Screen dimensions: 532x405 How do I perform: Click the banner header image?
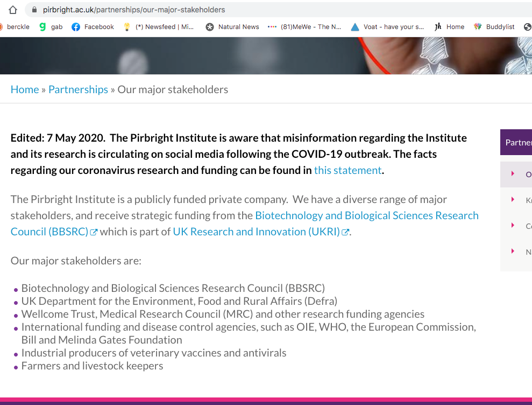pyautogui.click(x=266, y=55)
